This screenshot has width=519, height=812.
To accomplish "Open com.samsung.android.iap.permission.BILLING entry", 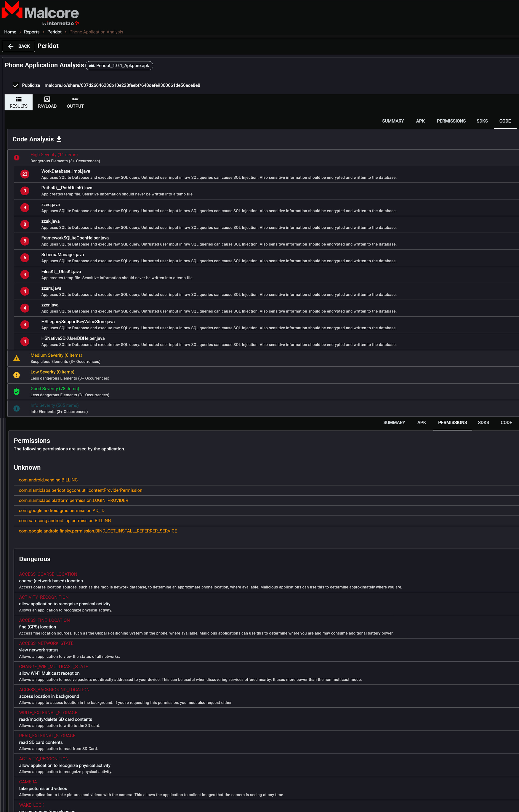I will coord(65,521).
